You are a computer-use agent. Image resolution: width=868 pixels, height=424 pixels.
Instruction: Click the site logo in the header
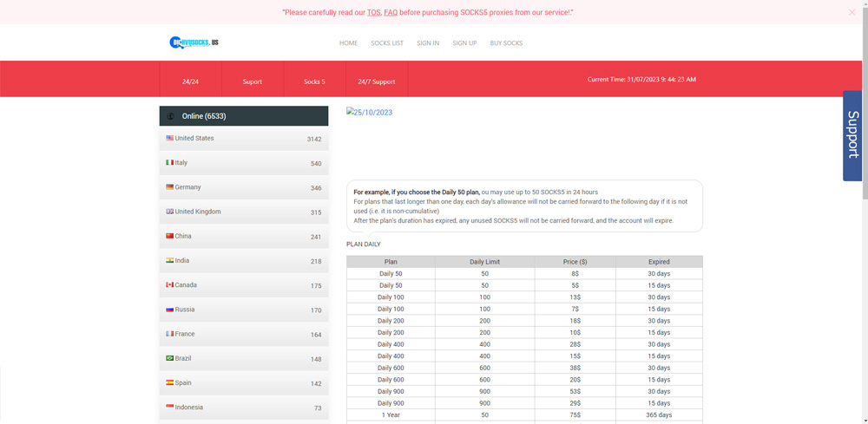[x=194, y=42]
